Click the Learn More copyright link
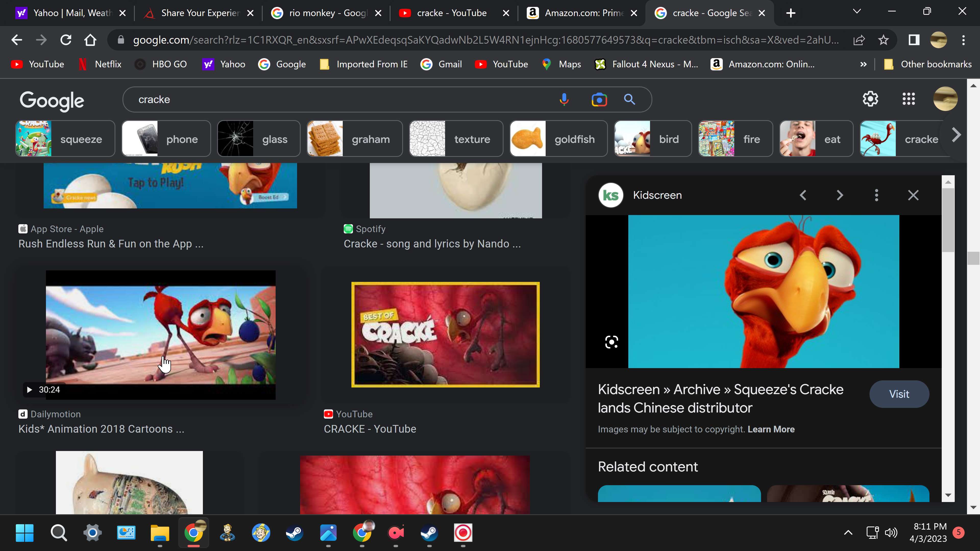The height and width of the screenshot is (551, 980). (x=771, y=429)
